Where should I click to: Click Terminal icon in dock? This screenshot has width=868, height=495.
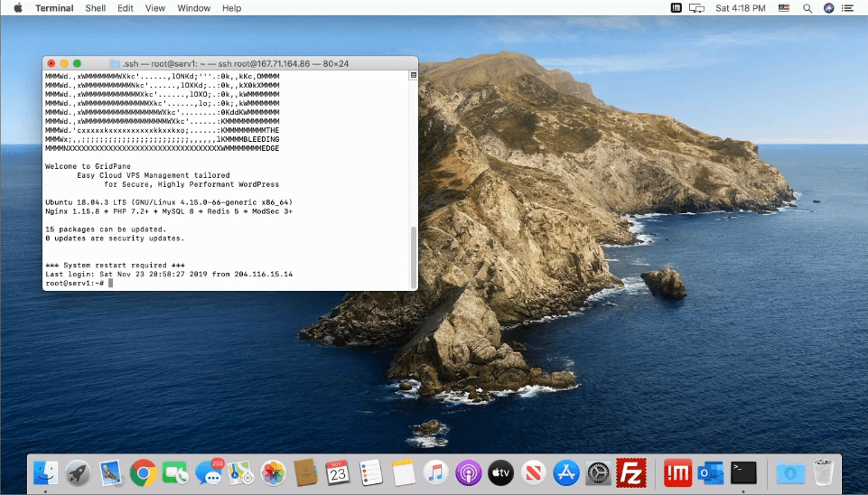742,473
